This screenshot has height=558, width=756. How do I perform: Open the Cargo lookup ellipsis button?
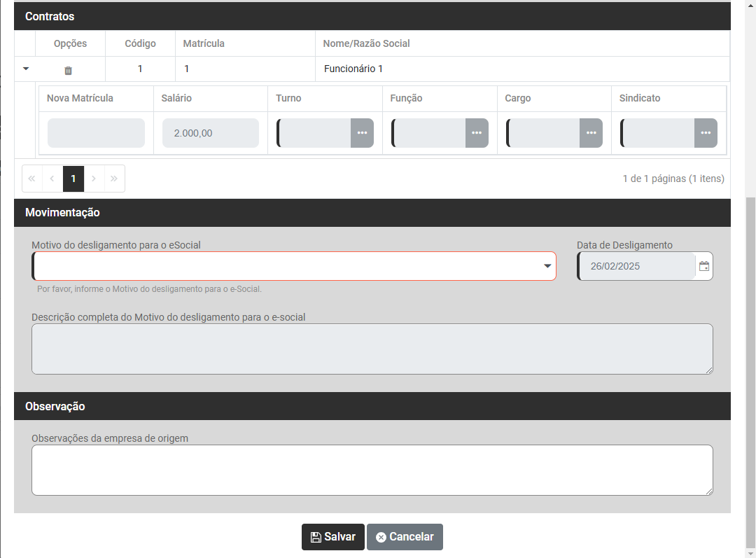pos(591,133)
